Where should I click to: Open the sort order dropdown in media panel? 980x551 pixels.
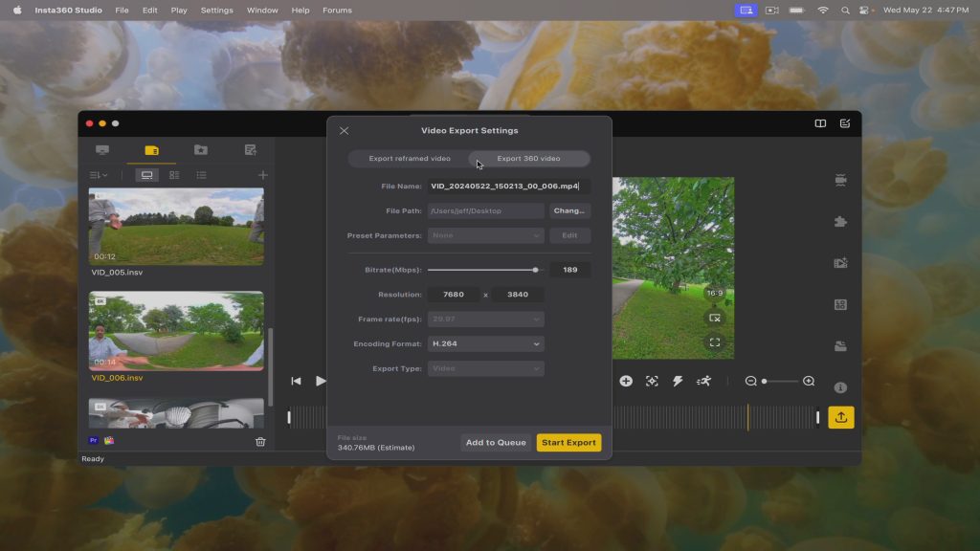100,175
